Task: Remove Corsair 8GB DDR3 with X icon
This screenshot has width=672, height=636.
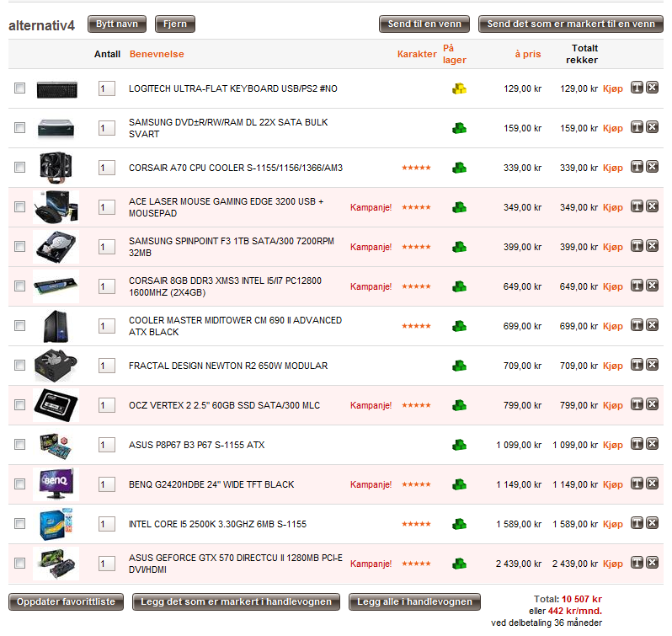Action: click(x=653, y=286)
